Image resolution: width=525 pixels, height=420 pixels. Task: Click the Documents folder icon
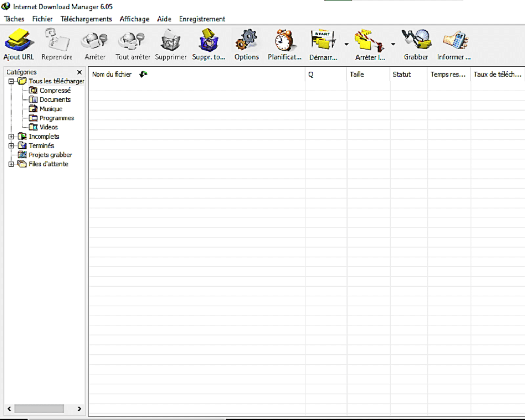pos(33,99)
